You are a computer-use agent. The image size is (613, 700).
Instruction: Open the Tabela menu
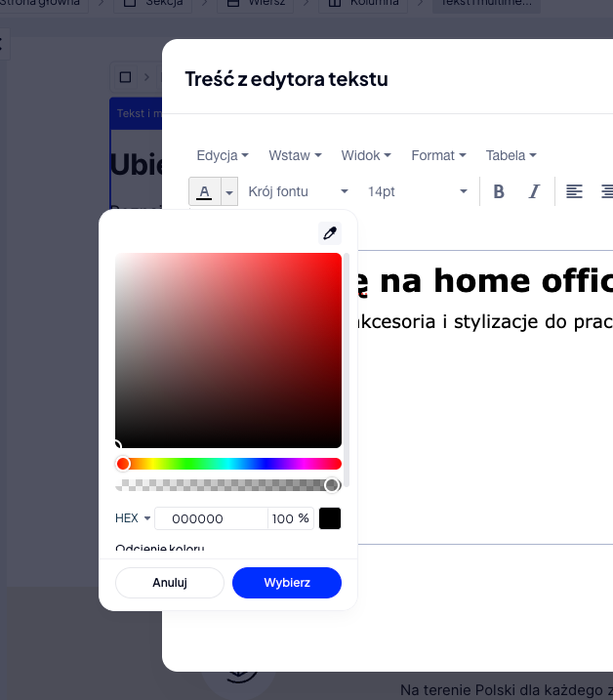pos(511,155)
